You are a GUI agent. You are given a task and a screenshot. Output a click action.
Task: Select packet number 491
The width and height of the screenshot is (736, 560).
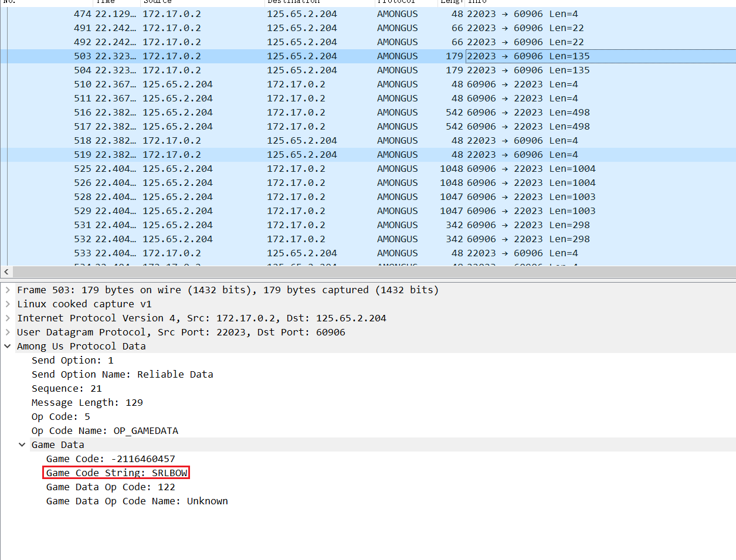[368, 28]
